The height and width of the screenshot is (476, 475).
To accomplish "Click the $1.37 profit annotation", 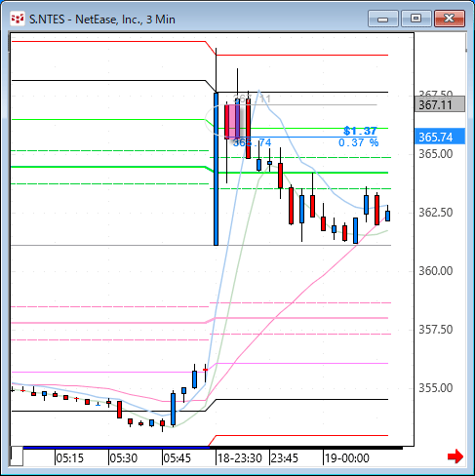I will pyautogui.click(x=360, y=131).
